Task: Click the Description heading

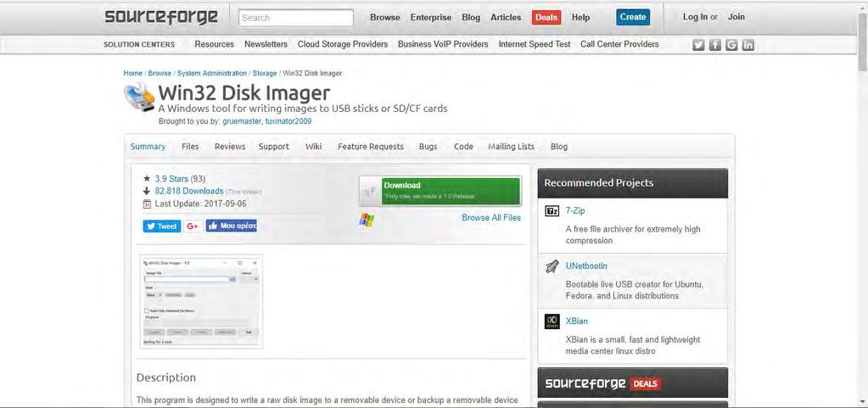Action: click(x=166, y=377)
